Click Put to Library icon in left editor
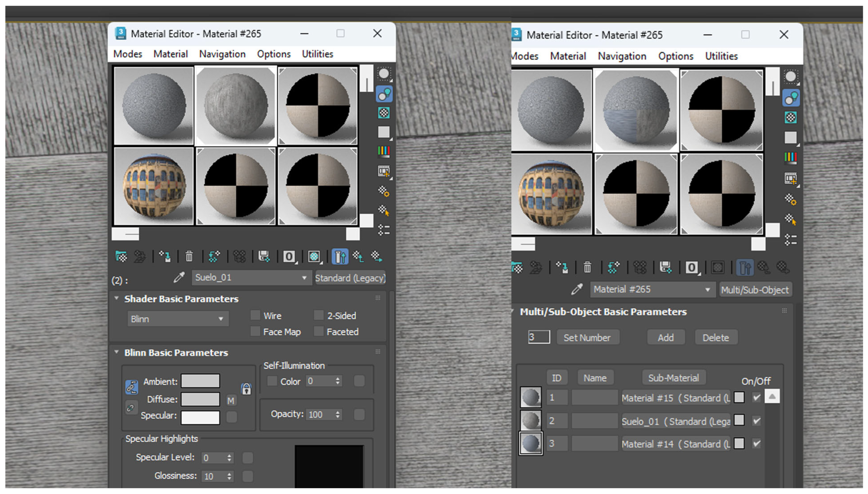This screenshot has width=868, height=494. click(264, 256)
